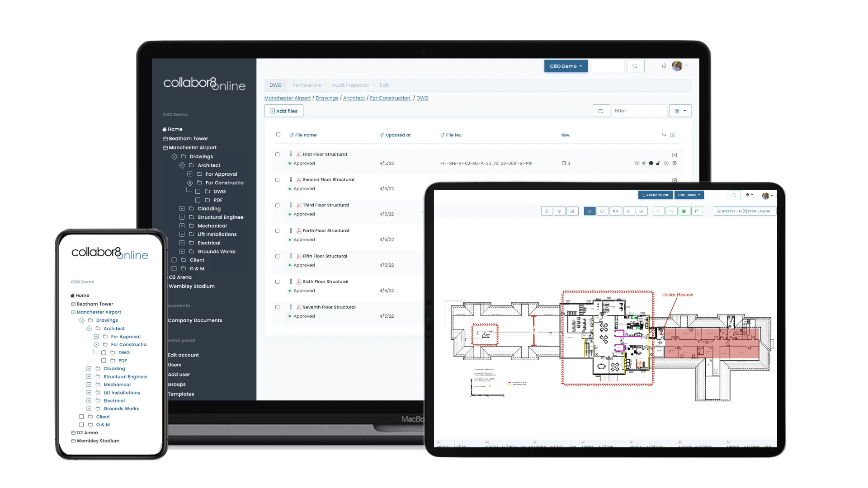Viewport: 868px width, 488px height.
Task: Click the Add files button
Action: coord(284,111)
